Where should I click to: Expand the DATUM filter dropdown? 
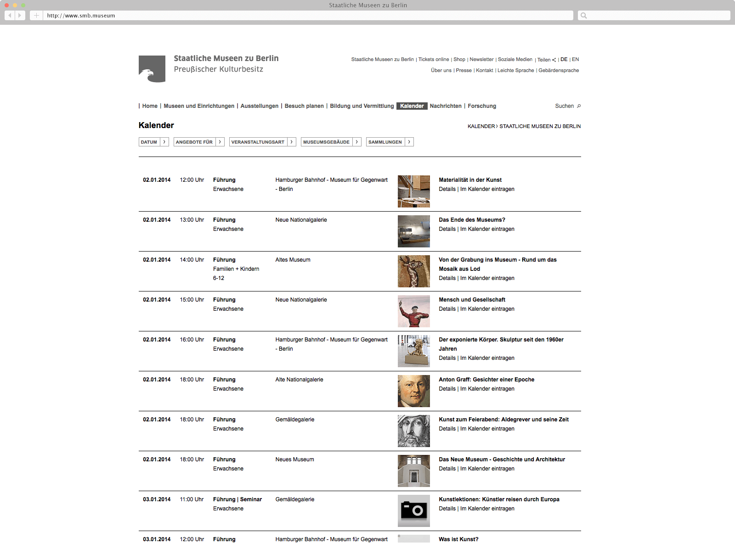154,142
